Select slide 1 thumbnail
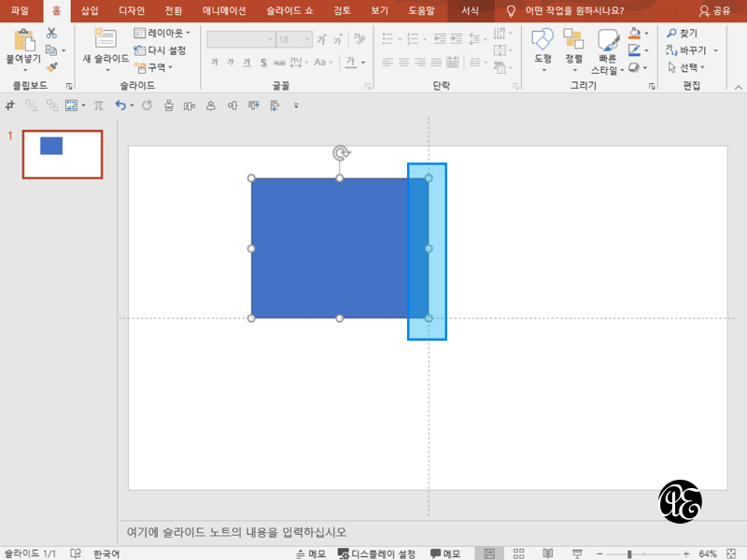 click(63, 154)
